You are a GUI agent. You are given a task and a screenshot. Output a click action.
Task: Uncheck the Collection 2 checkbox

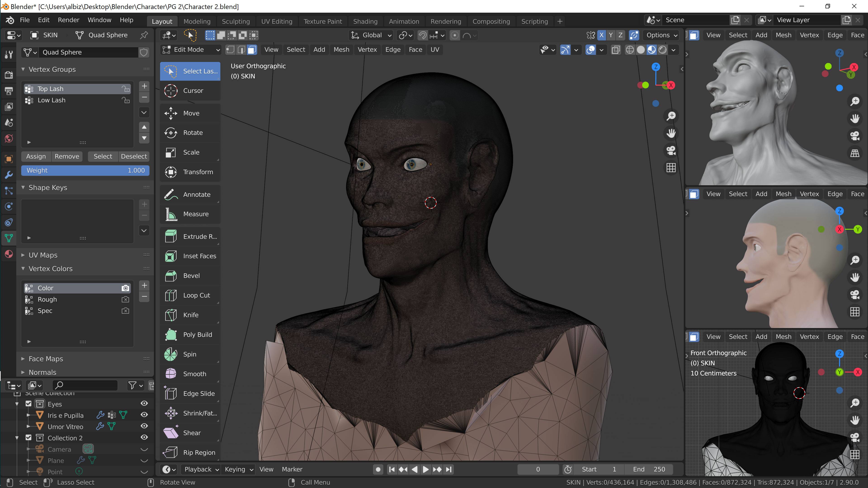coord(29,437)
